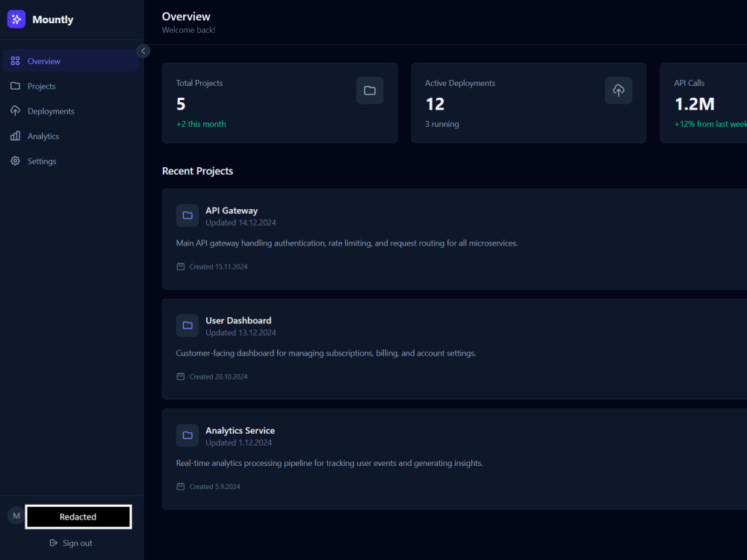Select Analytics in the sidebar
Viewport: 747px width, 560px height.
tap(70, 136)
